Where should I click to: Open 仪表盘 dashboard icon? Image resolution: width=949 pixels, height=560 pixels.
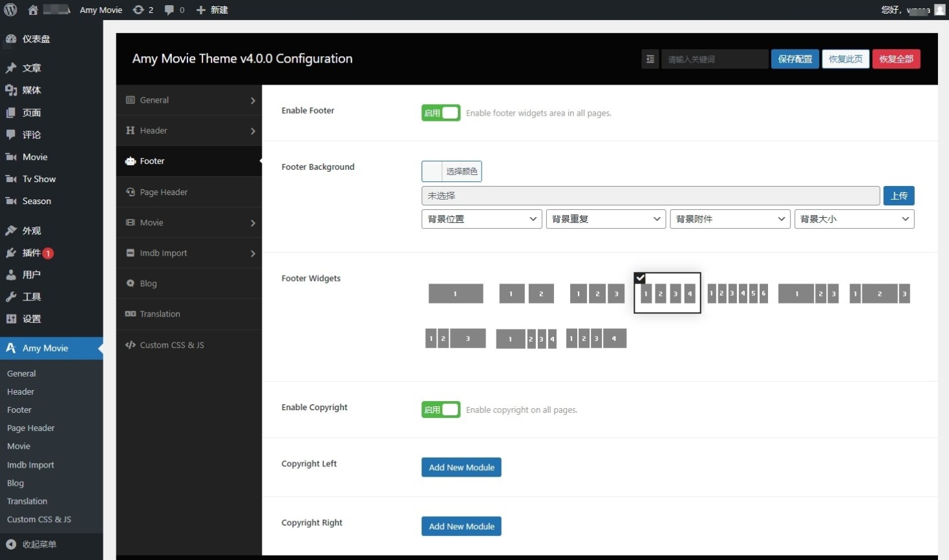pos(11,39)
